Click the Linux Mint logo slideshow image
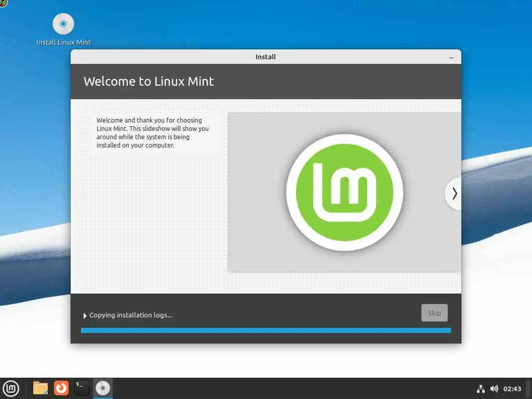This screenshot has height=399, width=532. [x=344, y=192]
